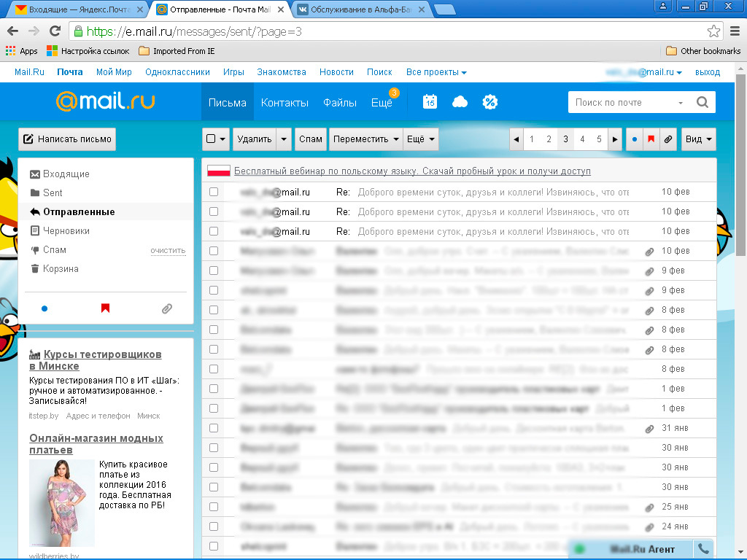This screenshot has height=560, width=747.
Task: Open the Вид view dropdown
Action: coord(698,139)
